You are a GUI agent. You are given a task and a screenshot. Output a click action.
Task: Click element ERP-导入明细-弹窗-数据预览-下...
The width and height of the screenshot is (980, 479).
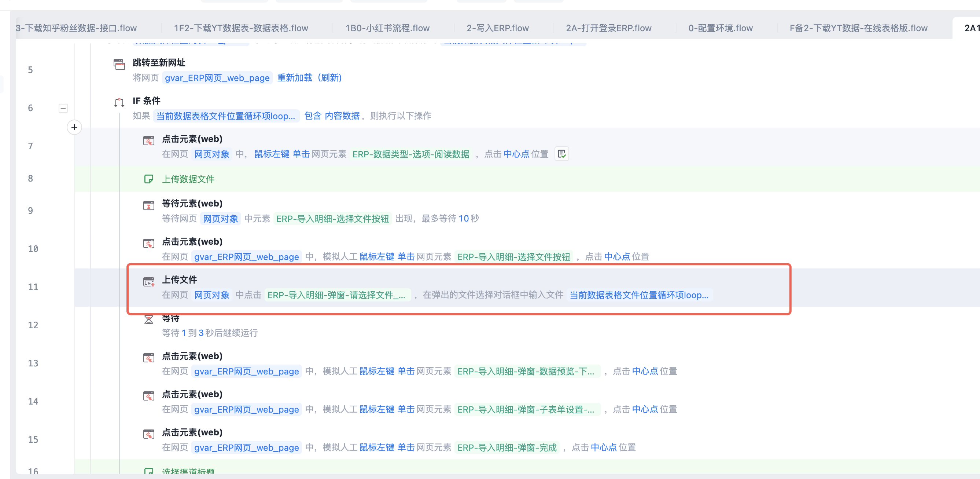pyautogui.click(x=527, y=371)
